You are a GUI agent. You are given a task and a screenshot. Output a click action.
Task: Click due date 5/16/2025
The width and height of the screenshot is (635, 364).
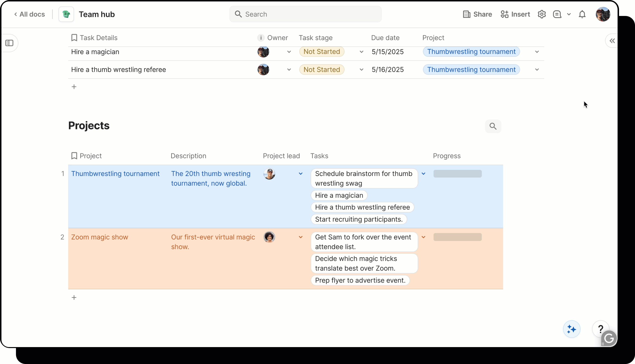point(387,70)
